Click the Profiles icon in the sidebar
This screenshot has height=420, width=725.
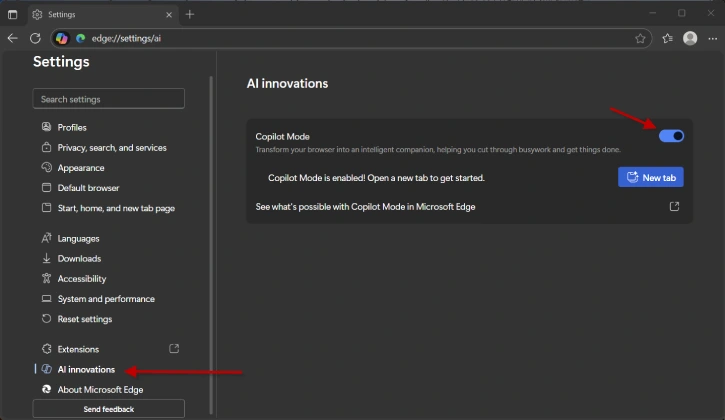click(x=46, y=127)
